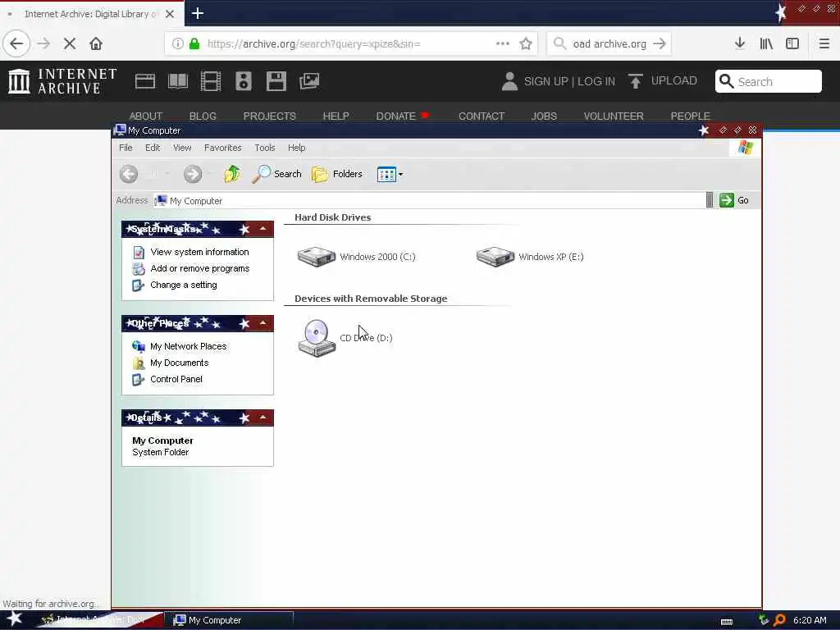Screen dimensions: 840x630
Task: Click the Go button beside address bar
Action: [x=734, y=200]
